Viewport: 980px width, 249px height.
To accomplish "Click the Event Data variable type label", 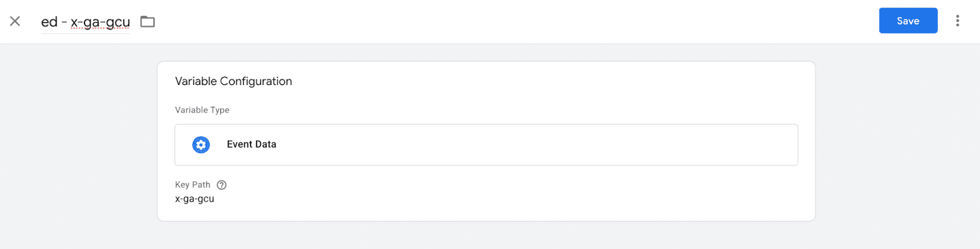I will [x=251, y=144].
